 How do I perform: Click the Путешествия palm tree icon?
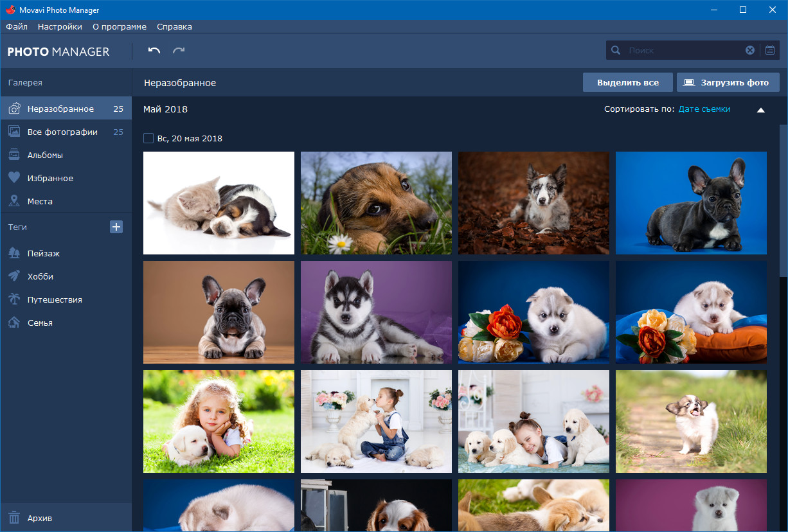[x=14, y=299]
